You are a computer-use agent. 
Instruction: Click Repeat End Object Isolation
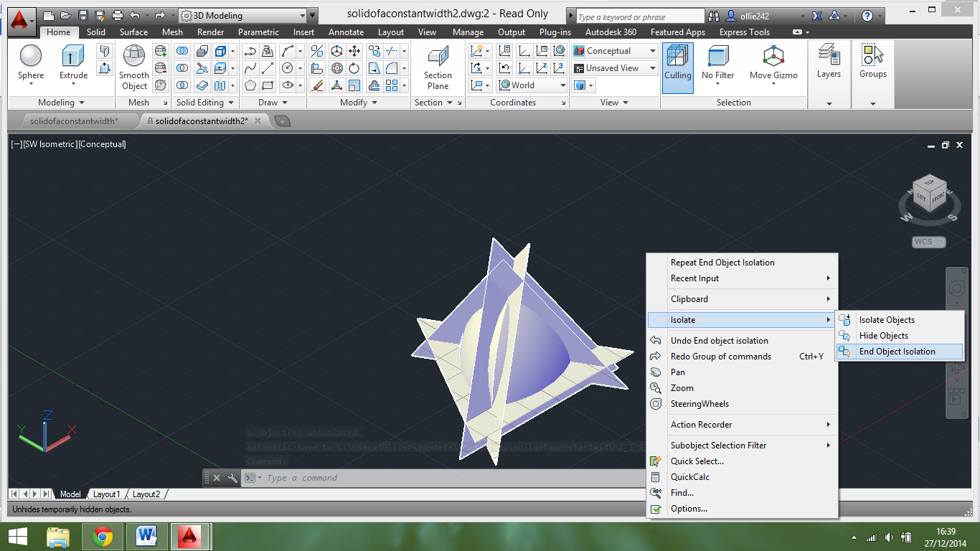tap(743, 263)
